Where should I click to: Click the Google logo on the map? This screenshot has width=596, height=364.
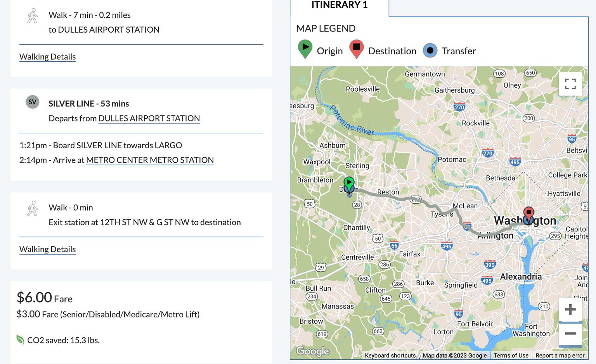312,351
